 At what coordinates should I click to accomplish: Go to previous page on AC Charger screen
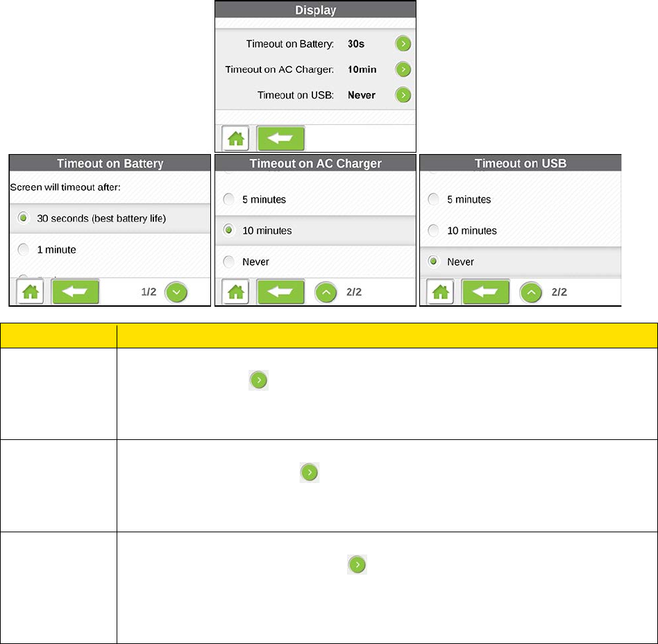coord(326,292)
